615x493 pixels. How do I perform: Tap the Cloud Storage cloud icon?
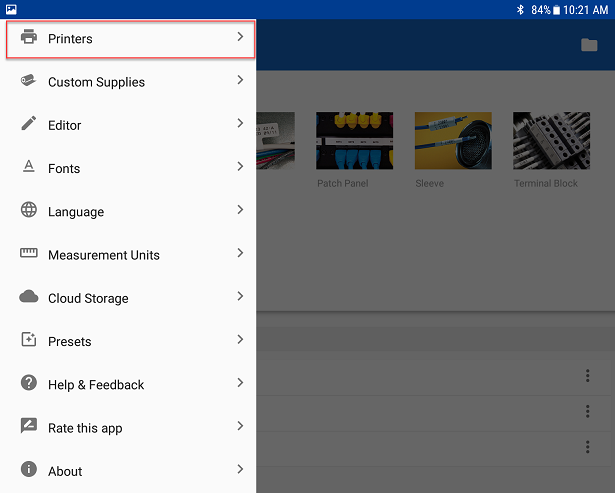pos(28,297)
